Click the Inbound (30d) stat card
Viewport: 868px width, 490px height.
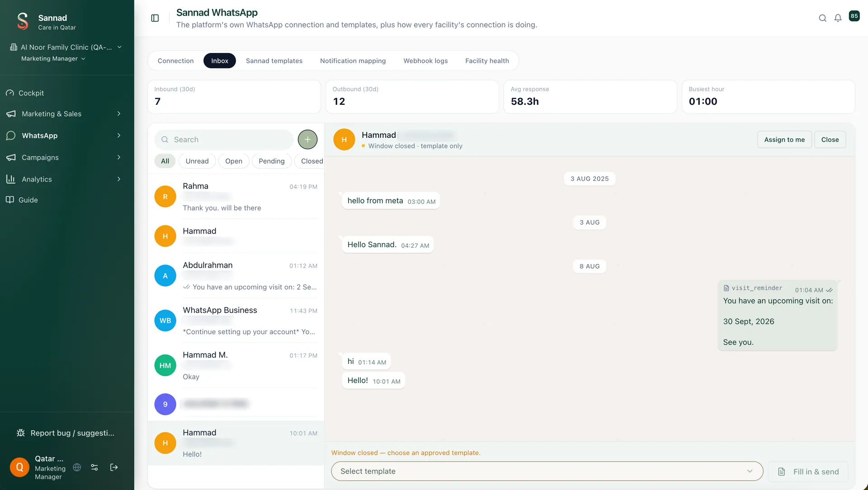(234, 97)
